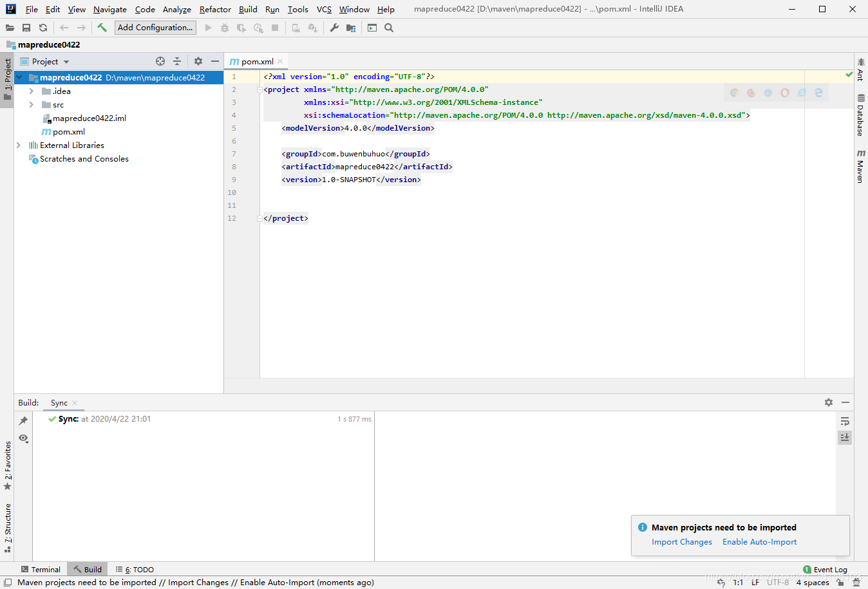Open the File menu
The width and height of the screenshot is (868, 589).
point(32,10)
